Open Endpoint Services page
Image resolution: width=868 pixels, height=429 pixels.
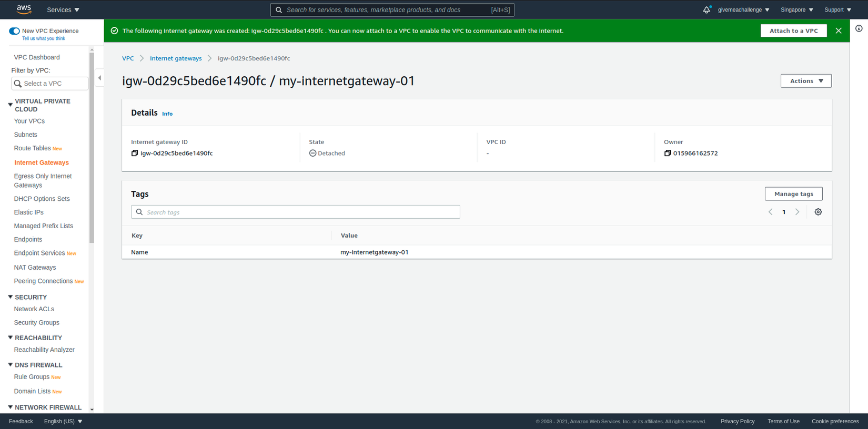coord(39,253)
